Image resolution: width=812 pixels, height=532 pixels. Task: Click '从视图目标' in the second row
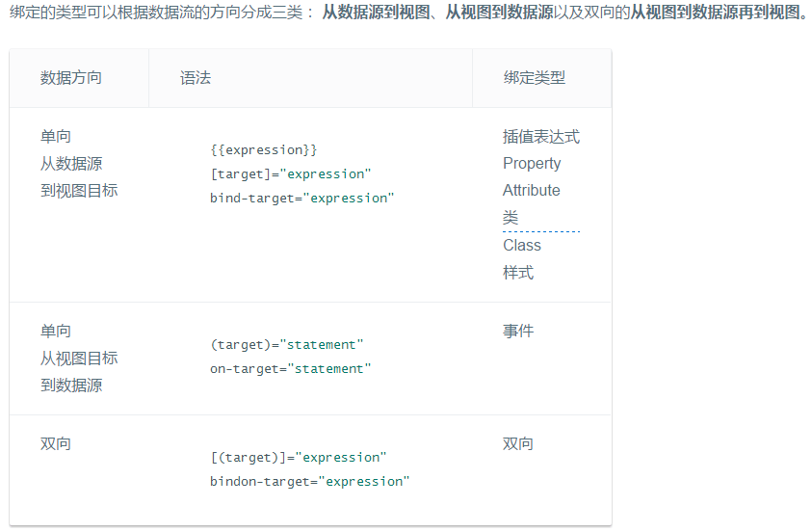pyautogui.click(x=79, y=358)
